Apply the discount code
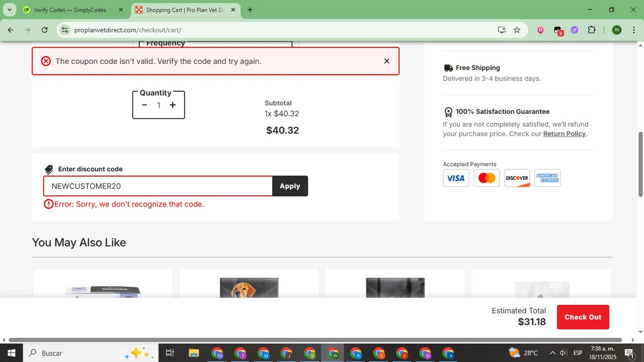Viewport: 644px width, 362px height. [x=290, y=186]
